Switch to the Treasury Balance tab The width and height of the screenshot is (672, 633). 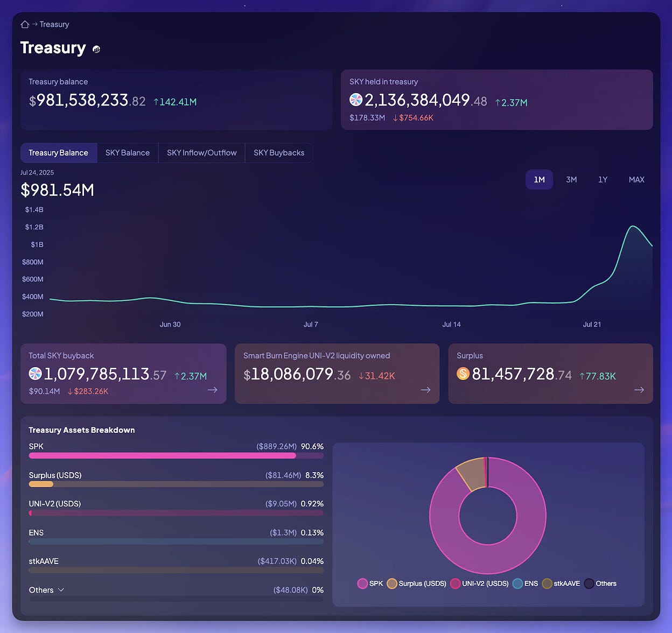[59, 153]
